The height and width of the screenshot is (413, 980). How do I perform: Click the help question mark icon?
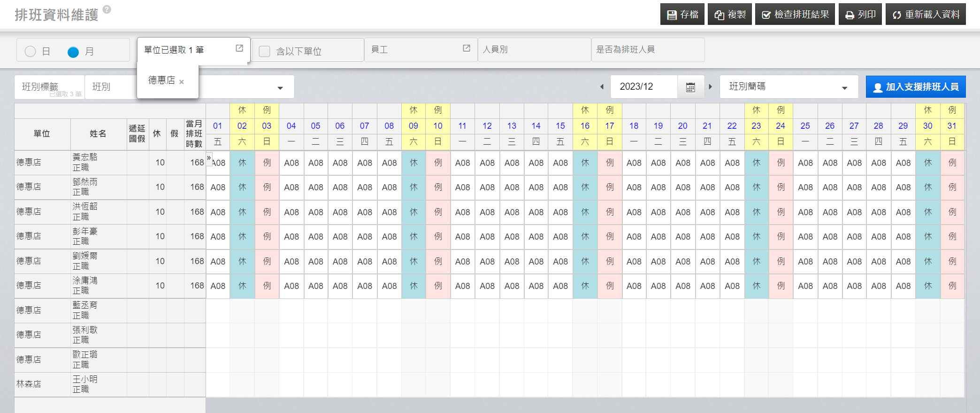click(x=107, y=9)
